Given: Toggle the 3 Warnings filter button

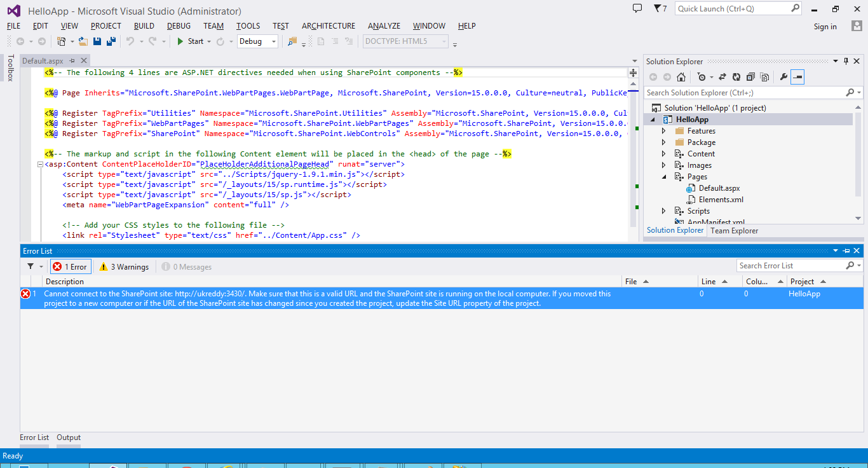Looking at the screenshot, I should 125,267.
